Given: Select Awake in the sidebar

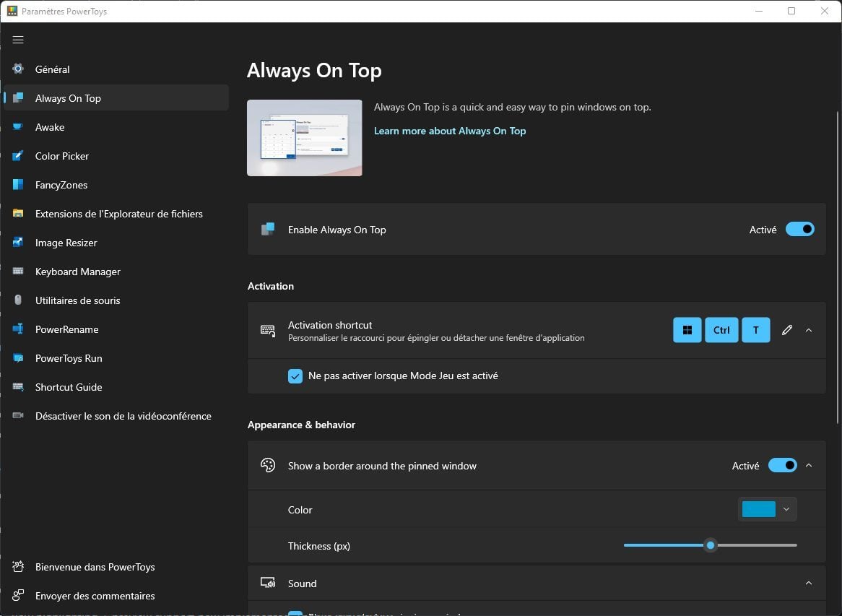Looking at the screenshot, I should (x=116, y=127).
